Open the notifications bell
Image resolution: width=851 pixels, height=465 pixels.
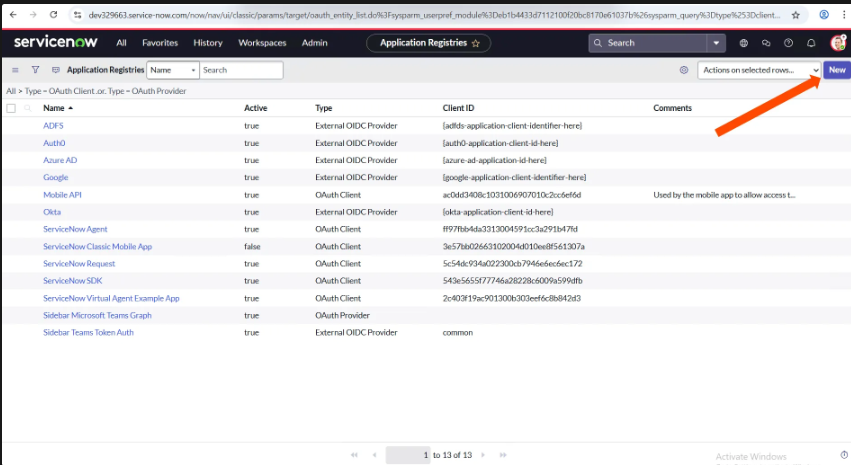pyautogui.click(x=811, y=43)
